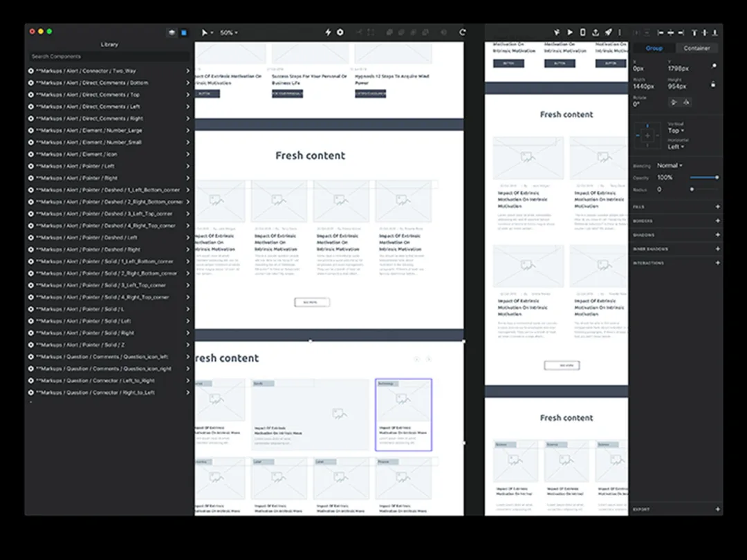
Task: Click the cursor sparkle icon before play
Action: pyautogui.click(x=556, y=32)
